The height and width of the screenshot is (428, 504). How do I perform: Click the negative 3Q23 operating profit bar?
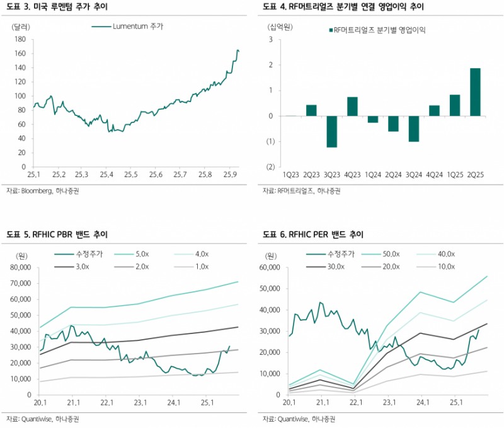[x=331, y=131]
